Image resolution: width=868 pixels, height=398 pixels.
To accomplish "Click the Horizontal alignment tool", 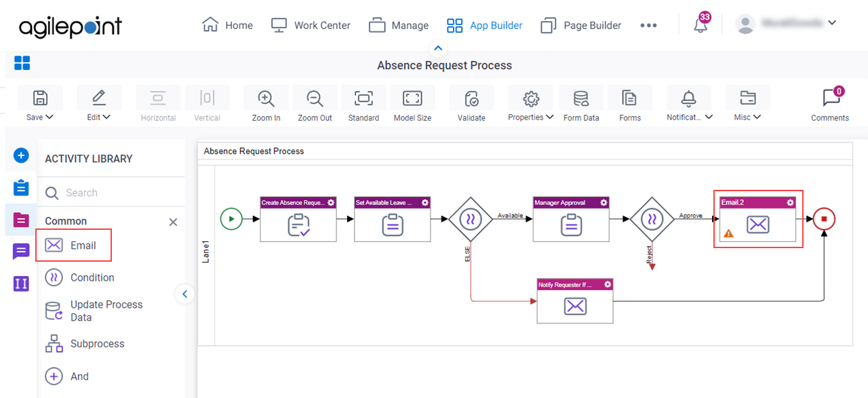I will pos(158,104).
